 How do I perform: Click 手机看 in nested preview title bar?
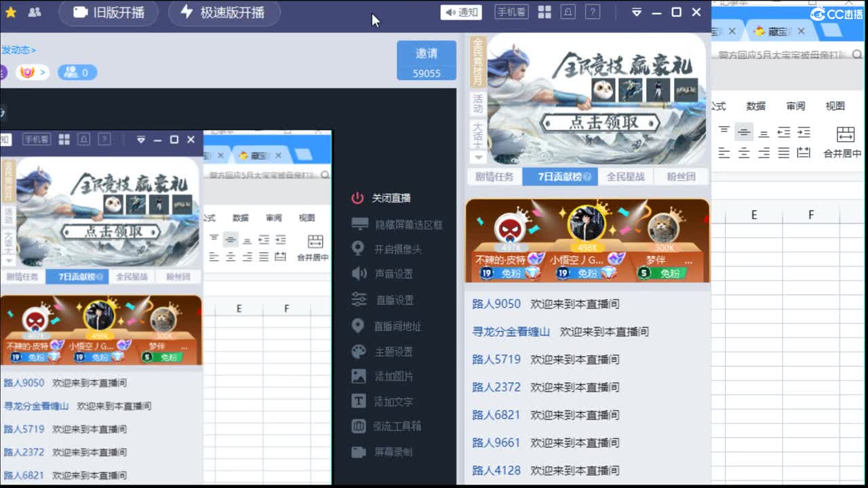click(x=37, y=140)
